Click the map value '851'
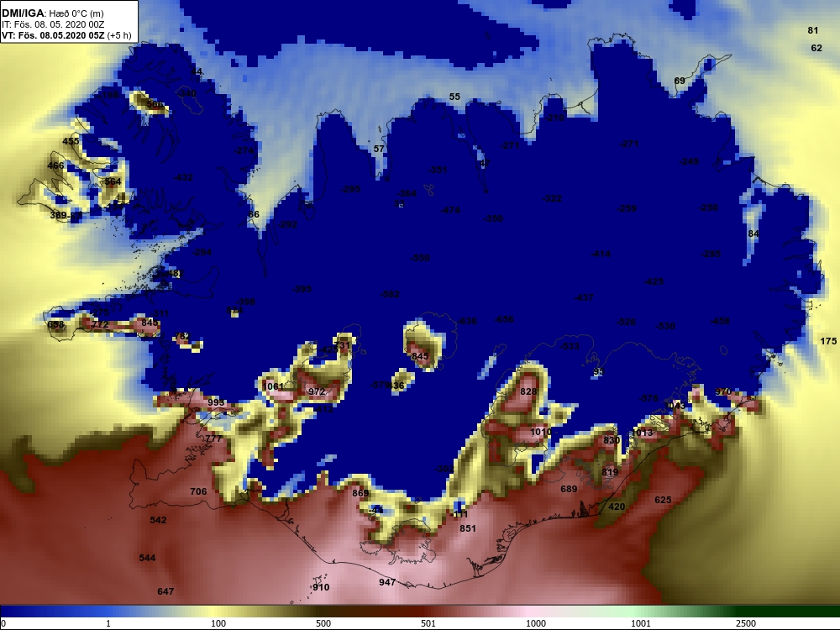 click(x=468, y=528)
